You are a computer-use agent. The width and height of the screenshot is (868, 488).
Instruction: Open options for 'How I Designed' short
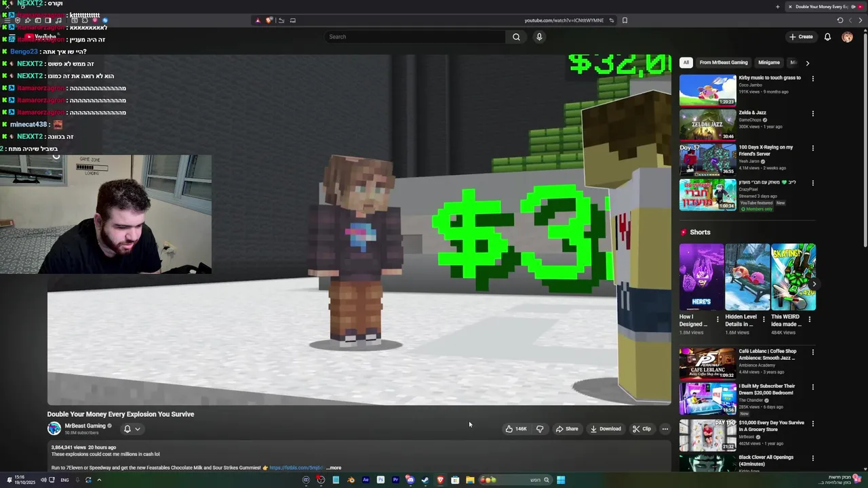pyautogui.click(x=717, y=319)
